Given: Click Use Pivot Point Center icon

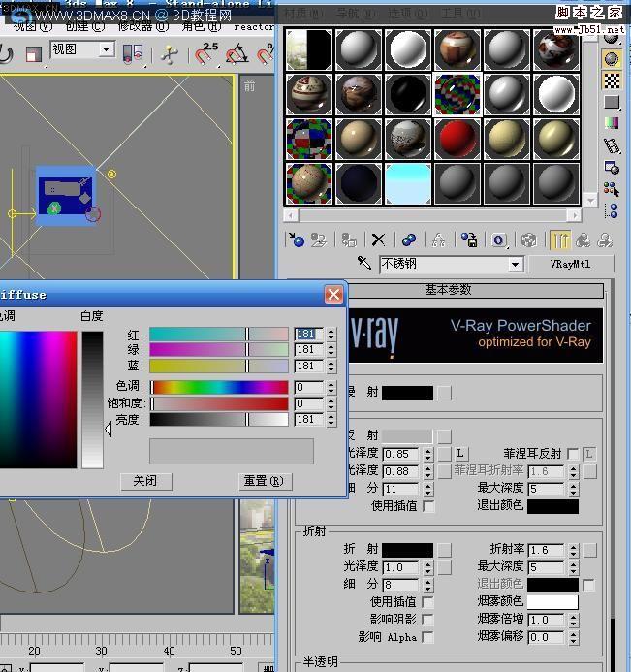Looking at the screenshot, I should tap(133, 54).
